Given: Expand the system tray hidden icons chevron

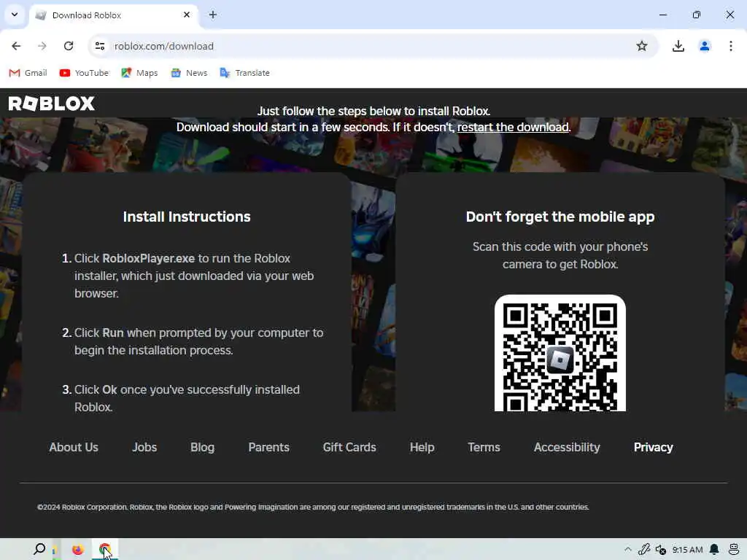Looking at the screenshot, I should (628, 550).
